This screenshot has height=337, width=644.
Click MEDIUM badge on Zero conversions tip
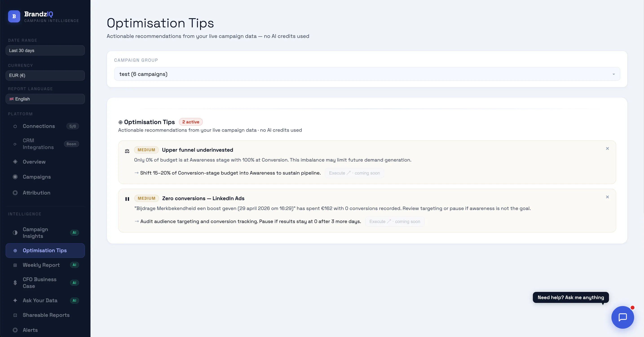coord(146,198)
